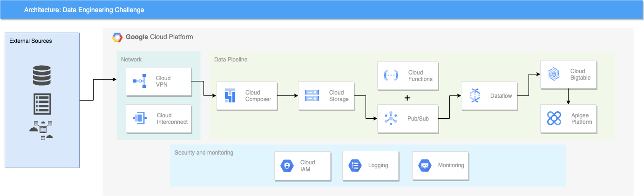
Task: Select the 'Network' group heading
Action: 131,60
